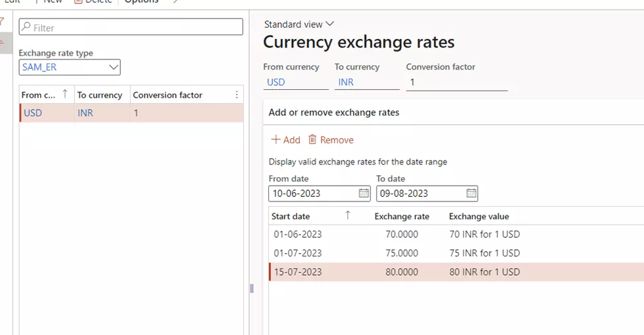Image resolution: width=644 pixels, height=335 pixels.
Task: Toggle the filter pane funnel icon
Action: point(2,21)
